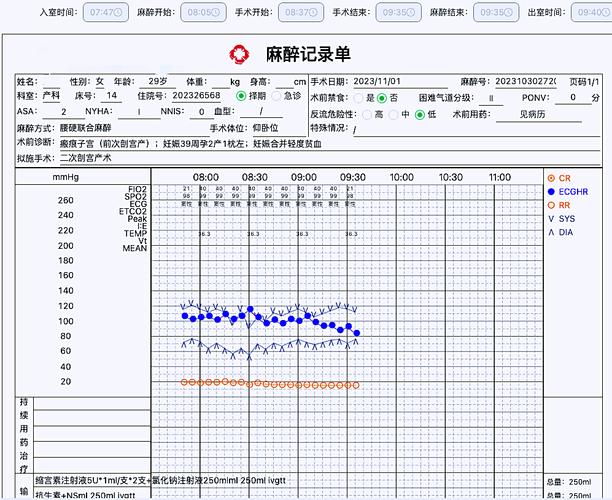Click the ECGHR blue dot legend icon
612x500 pixels.
pyautogui.click(x=551, y=192)
